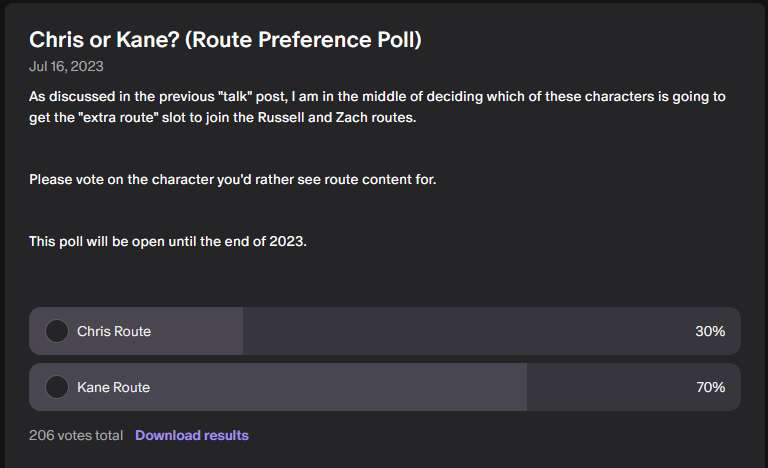This screenshot has width=768, height=468.
Task: Click the 70% result for Kane Route
Action: (x=710, y=387)
